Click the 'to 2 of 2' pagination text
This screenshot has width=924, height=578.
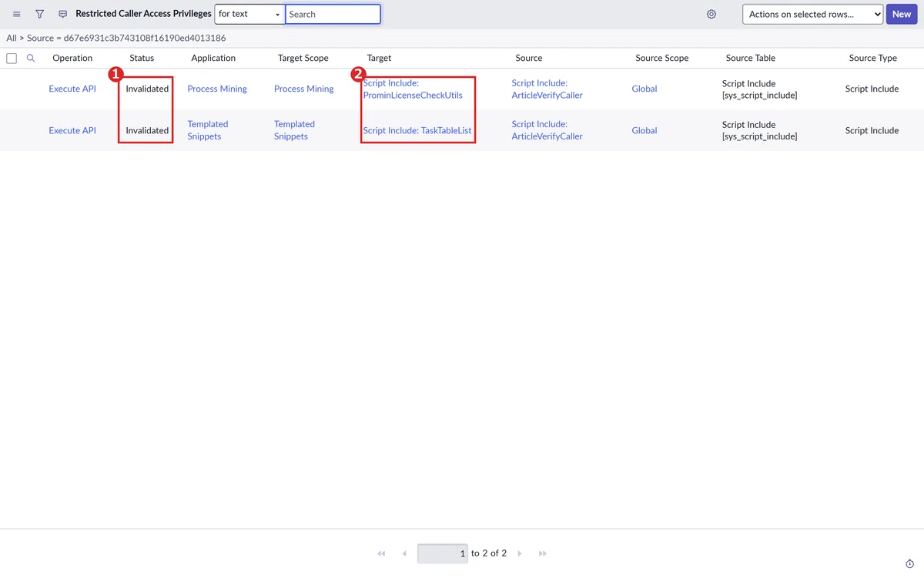[489, 553]
